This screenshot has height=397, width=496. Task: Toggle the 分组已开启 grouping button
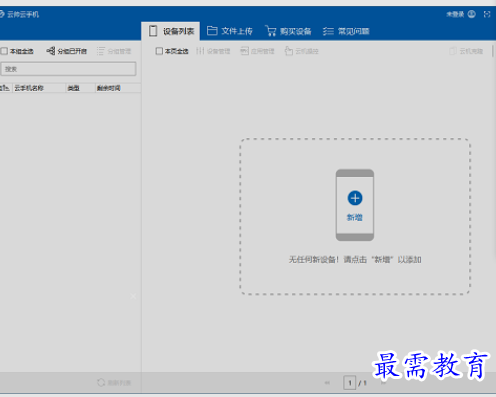[x=67, y=51]
